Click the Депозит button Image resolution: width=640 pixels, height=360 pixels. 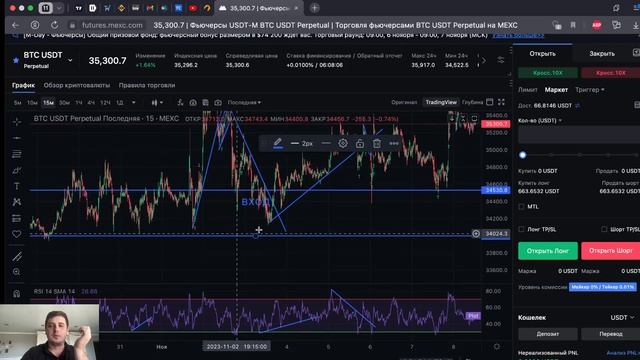[548, 334]
